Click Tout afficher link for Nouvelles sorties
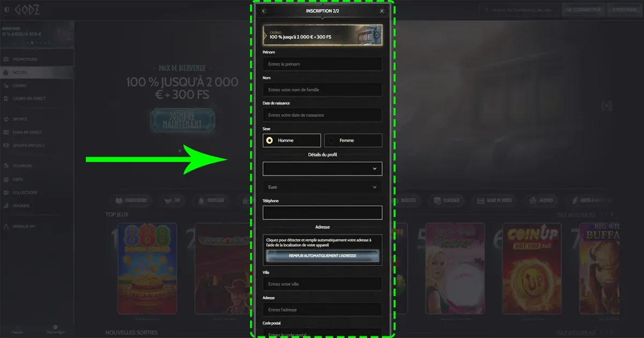 (x=576, y=333)
